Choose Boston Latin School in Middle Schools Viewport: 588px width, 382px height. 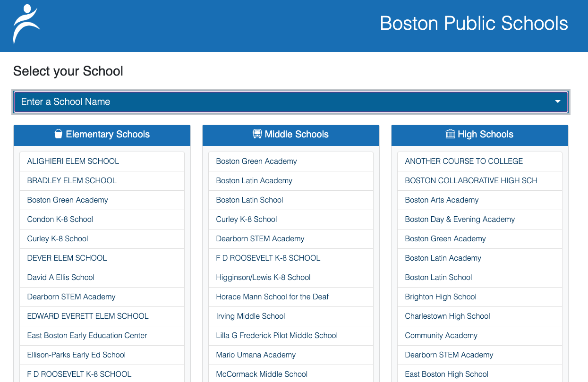pos(291,200)
